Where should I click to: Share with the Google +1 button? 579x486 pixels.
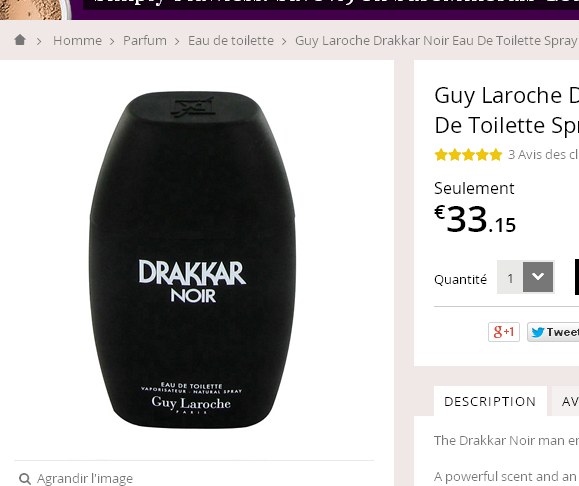click(x=504, y=332)
